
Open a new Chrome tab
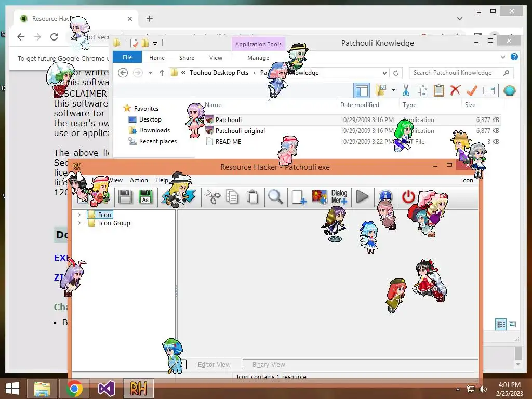[149, 19]
